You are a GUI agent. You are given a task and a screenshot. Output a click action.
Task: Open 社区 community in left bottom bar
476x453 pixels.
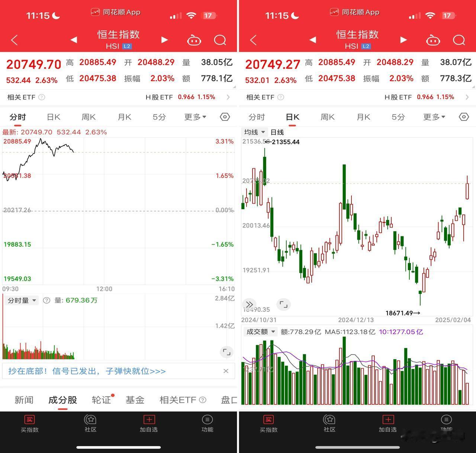click(x=90, y=424)
